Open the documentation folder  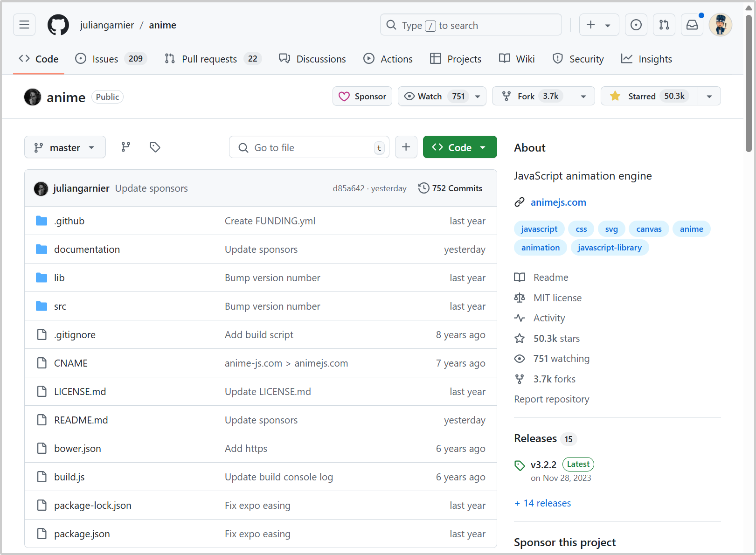[x=87, y=250]
